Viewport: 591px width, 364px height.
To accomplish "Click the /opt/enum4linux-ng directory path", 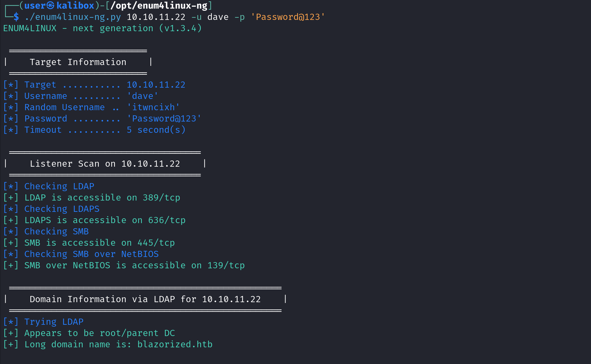I will point(159,5).
